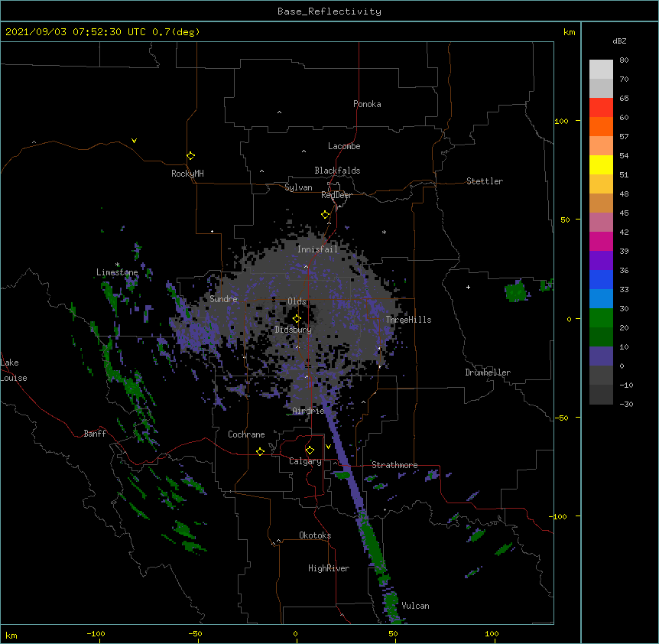Image resolution: width=659 pixels, height=644 pixels.
Task: Click the dBZ legend heading
Action: coord(619,41)
